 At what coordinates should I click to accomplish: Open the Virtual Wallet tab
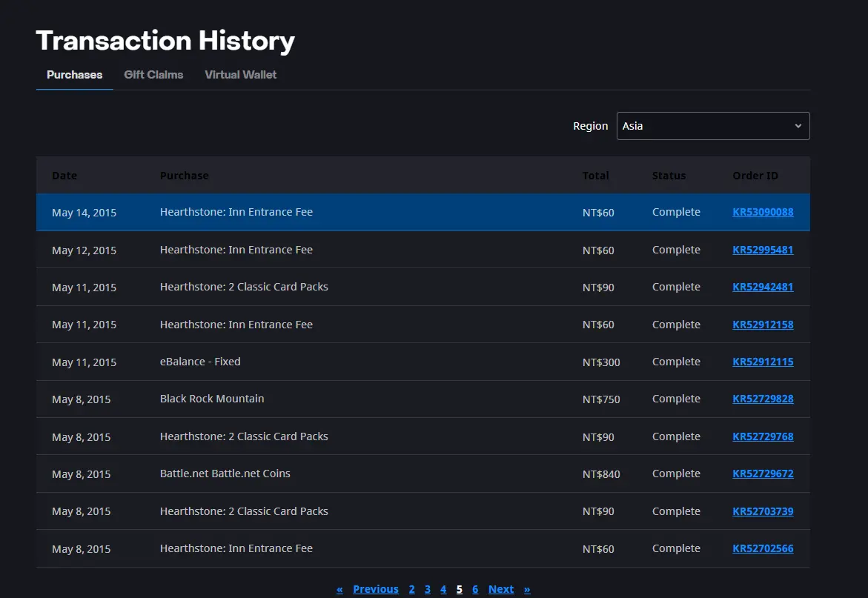pyautogui.click(x=241, y=75)
